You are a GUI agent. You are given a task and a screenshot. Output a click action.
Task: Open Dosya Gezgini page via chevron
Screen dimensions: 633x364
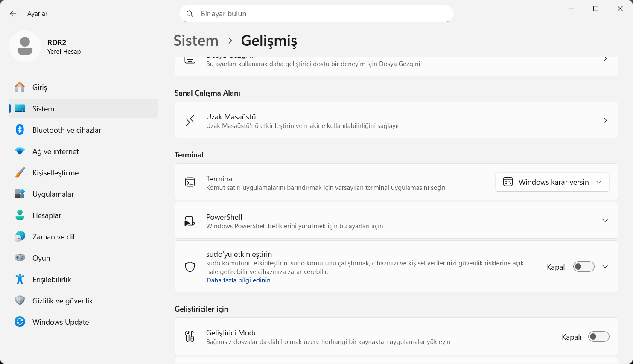(605, 59)
